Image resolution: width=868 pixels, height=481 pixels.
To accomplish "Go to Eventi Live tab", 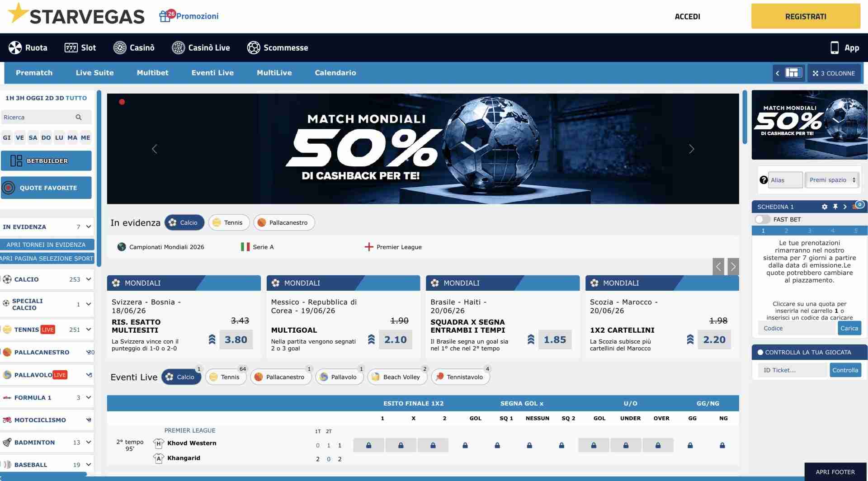I will tap(212, 73).
